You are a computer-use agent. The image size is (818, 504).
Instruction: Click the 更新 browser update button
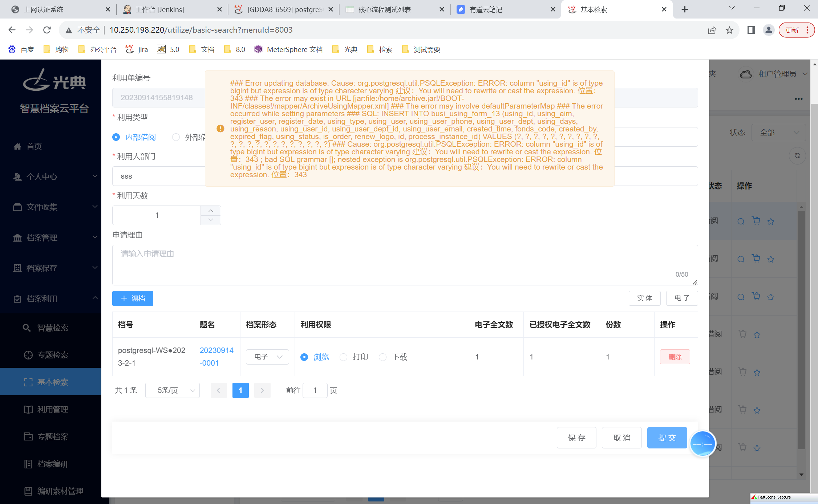pos(797,30)
